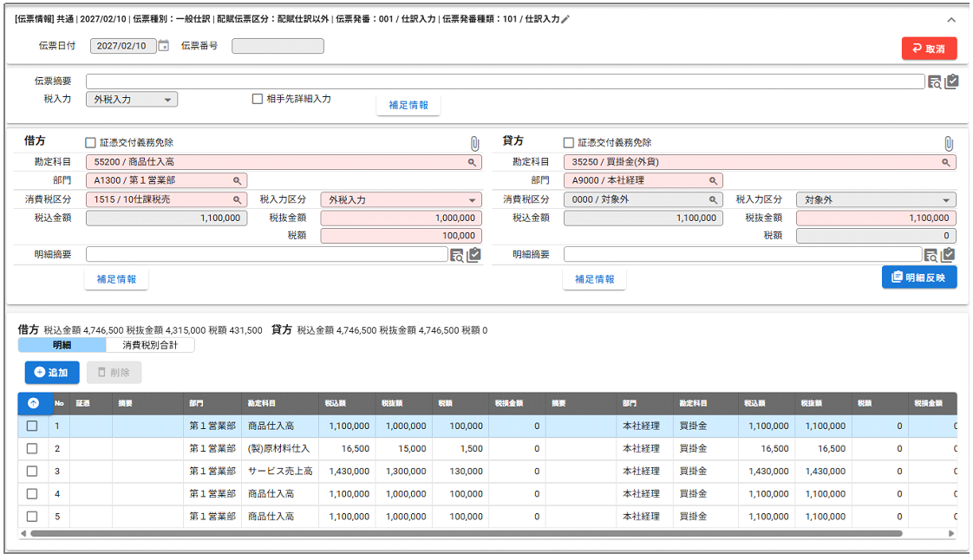Screen dimensions: 973x560
Task: Click the red 取消 button
Action: 929,49
